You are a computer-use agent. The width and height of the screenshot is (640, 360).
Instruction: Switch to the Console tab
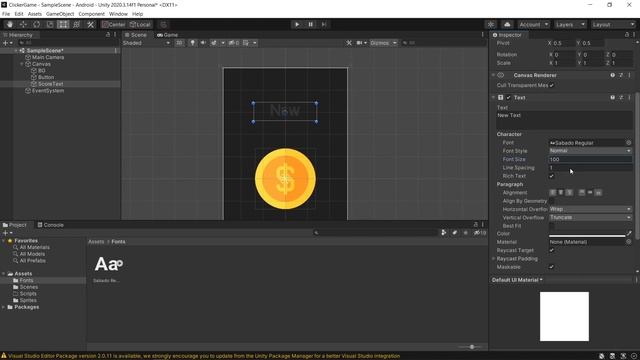click(x=51, y=225)
